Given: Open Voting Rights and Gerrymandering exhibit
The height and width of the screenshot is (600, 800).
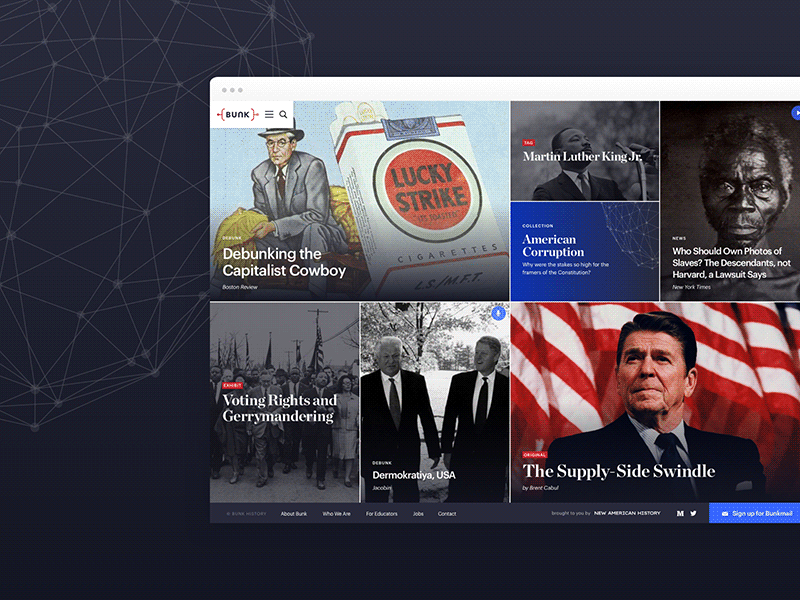Looking at the screenshot, I should coord(280,408).
